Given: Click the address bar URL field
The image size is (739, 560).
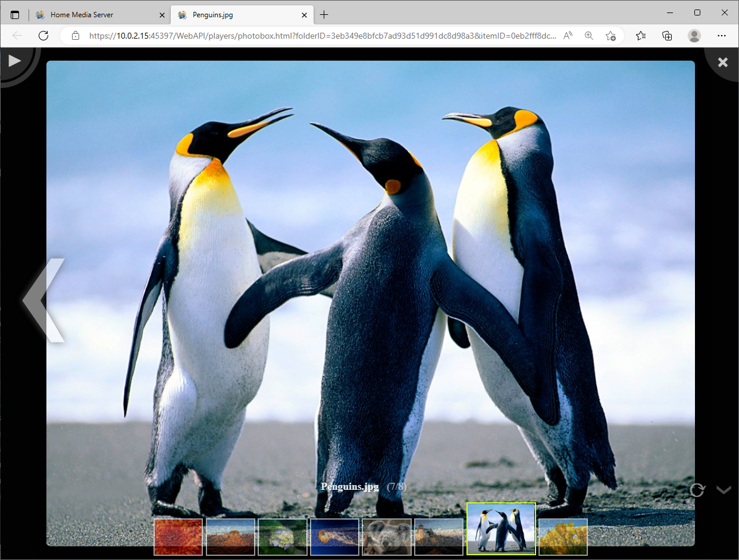Looking at the screenshot, I should [321, 36].
